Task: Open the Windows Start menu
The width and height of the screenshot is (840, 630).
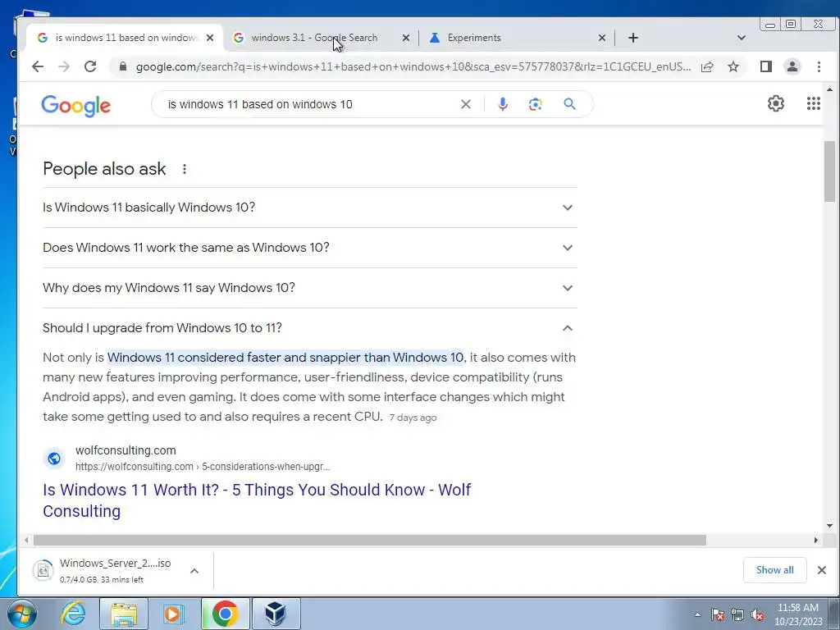Action: [x=22, y=614]
